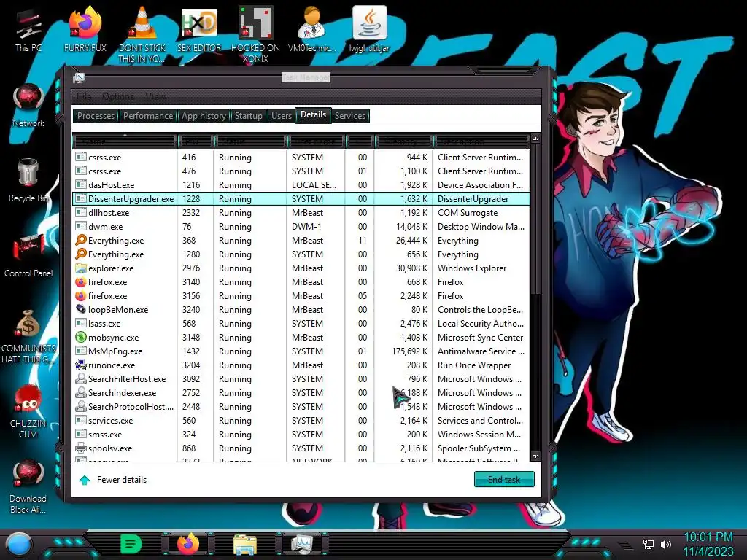Image resolution: width=747 pixels, height=560 pixels.
Task: Click the icon next to loopBeMon.exe
Action: click(x=81, y=309)
